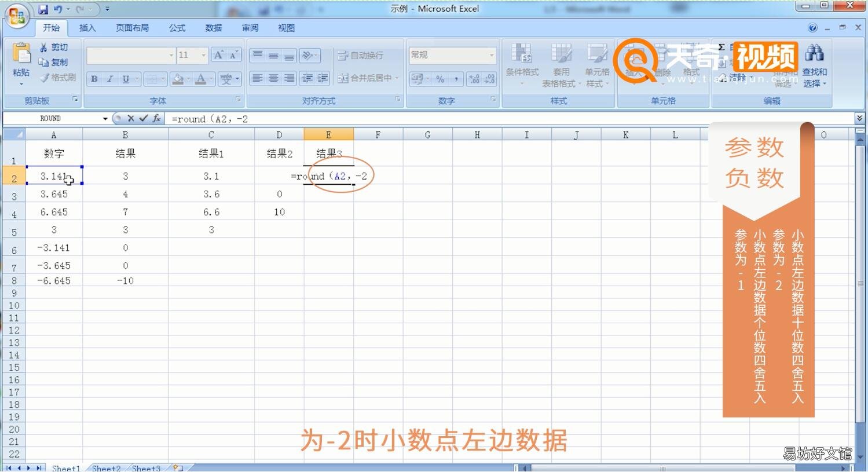Toggle Bold formatting
This screenshot has width=868, height=472.
point(94,79)
